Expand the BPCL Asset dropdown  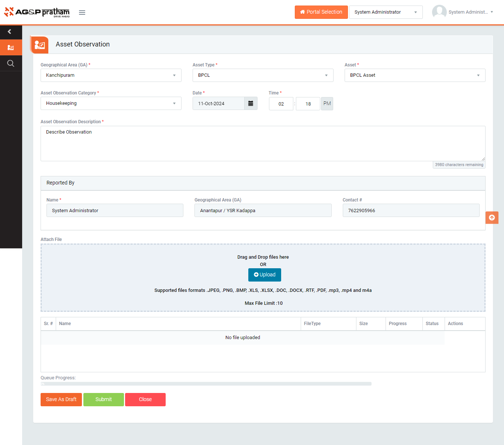coord(415,75)
